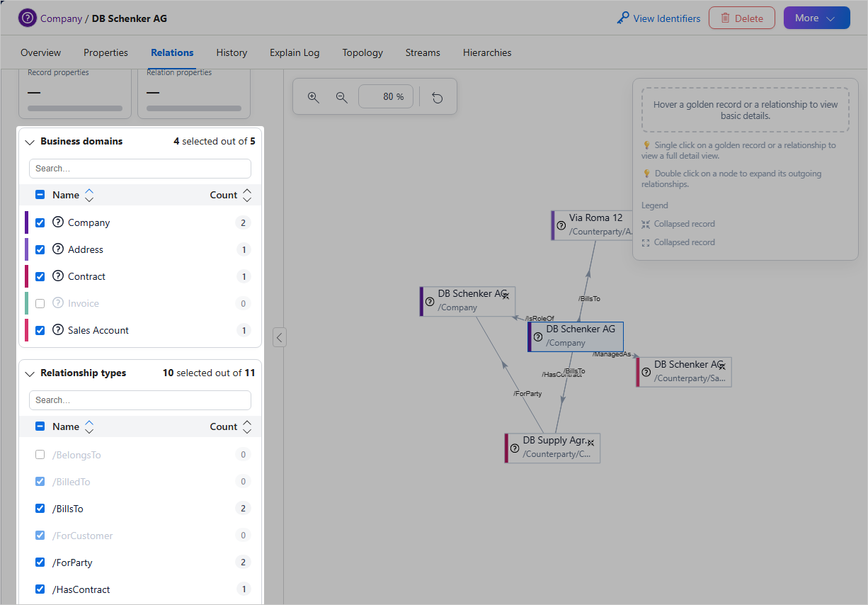Uncheck the Address business domain
This screenshot has height=605, width=868.
click(40, 249)
